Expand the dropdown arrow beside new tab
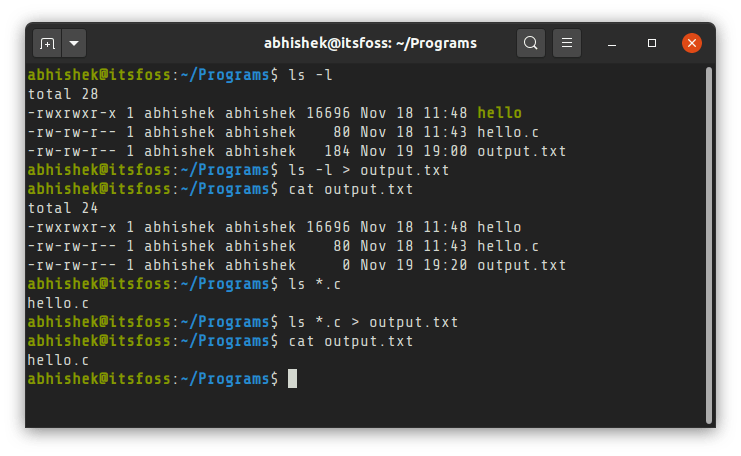The width and height of the screenshot is (741, 456). (x=75, y=44)
